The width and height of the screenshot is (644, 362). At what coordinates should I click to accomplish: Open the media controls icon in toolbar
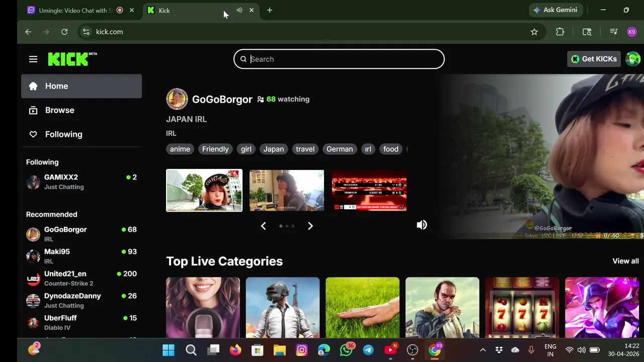click(614, 32)
